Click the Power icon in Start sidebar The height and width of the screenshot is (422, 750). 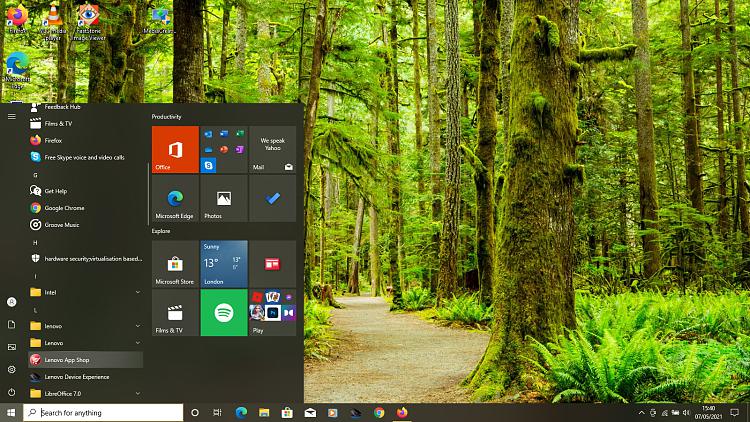coord(11,392)
